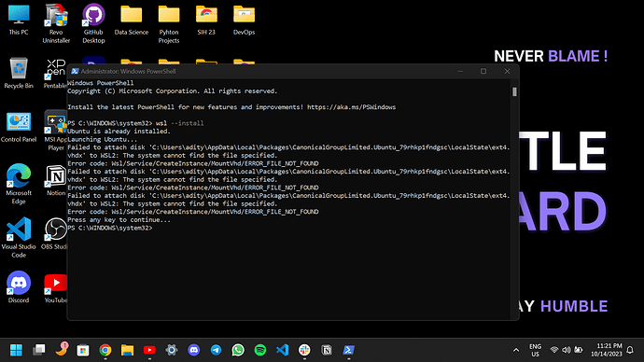The width and height of the screenshot is (644, 362).
Task: Click the last empty PS C:\WINDOWS\system32> prompt
Action: point(110,228)
